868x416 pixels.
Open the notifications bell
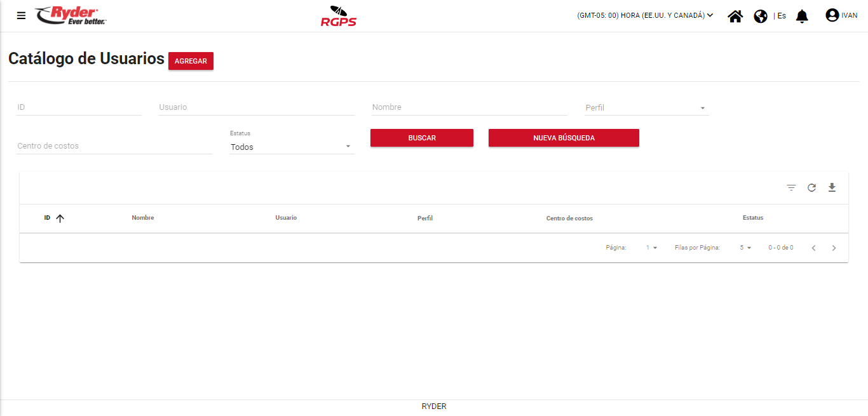tap(802, 16)
